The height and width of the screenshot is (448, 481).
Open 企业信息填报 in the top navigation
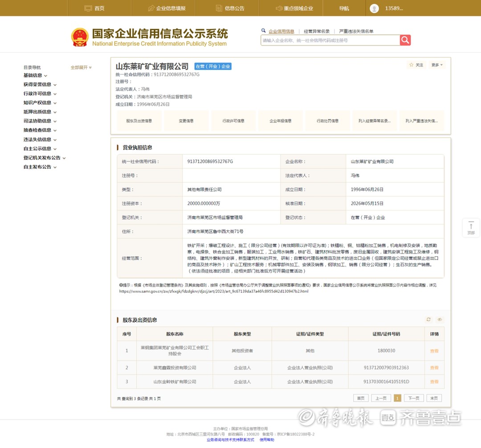point(167,8)
